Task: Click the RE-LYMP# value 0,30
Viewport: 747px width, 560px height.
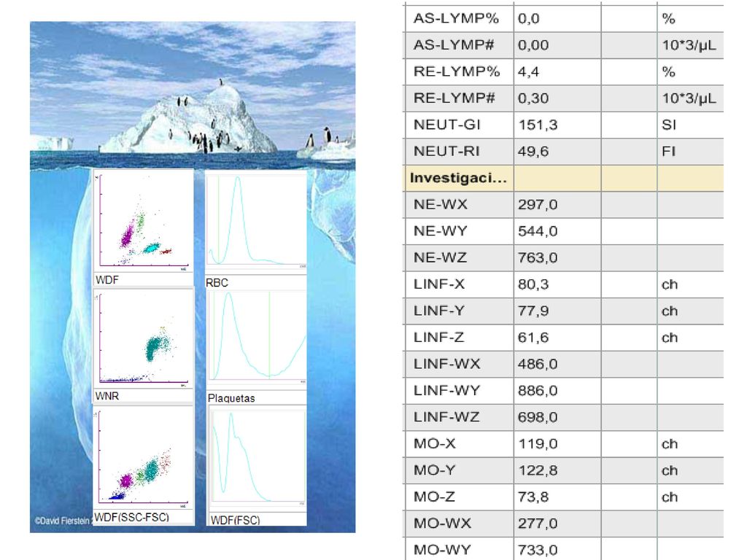Action: tap(533, 98)
